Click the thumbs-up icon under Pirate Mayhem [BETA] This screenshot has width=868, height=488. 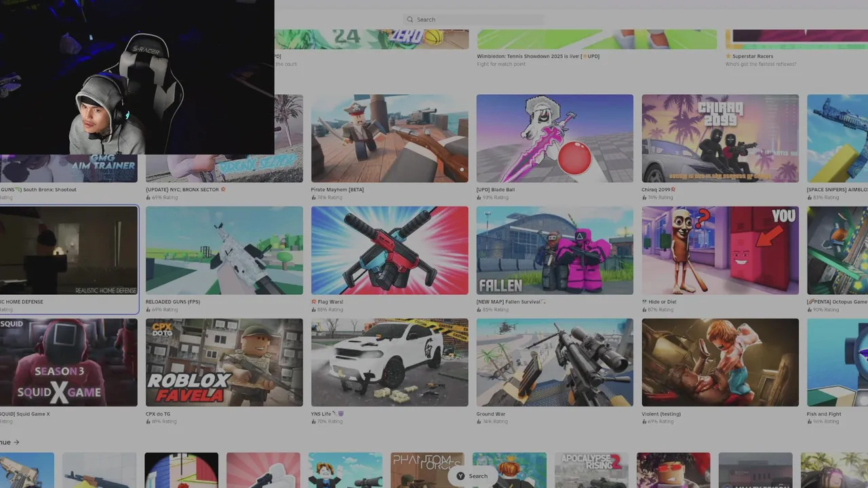pyautogui.click(x=313, y=198)
